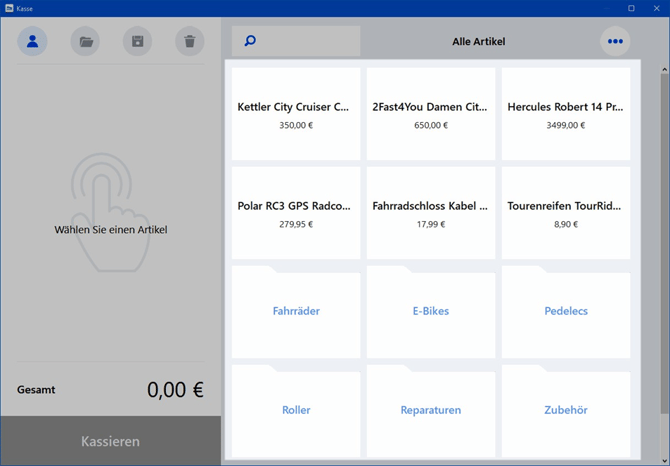Open saved receipts folder icon
The width and height of the screenshot is (670, 466).
[x=85, y=41]
